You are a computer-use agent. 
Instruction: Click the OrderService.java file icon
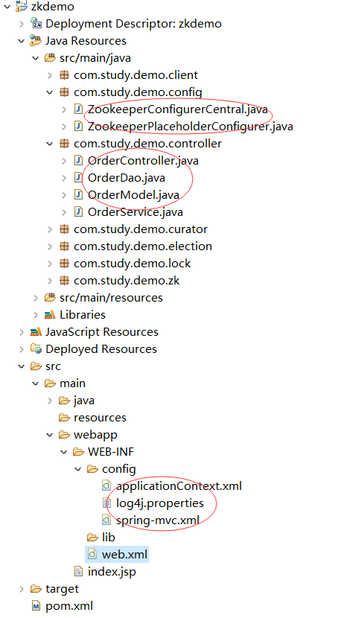[78, 212]
